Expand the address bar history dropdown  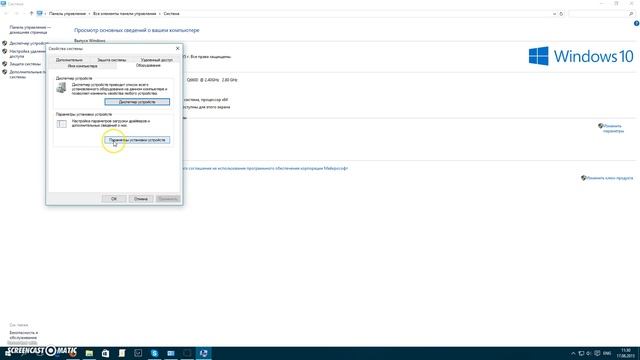(554, 14)
